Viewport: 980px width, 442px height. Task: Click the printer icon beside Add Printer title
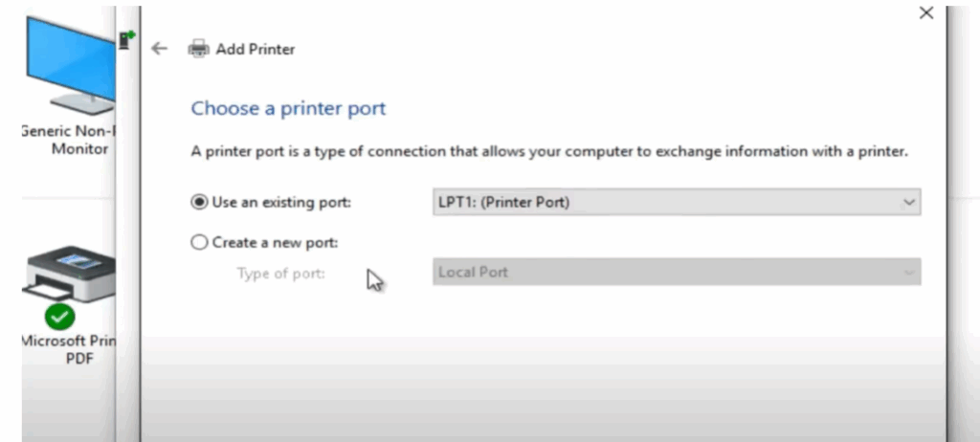(x=198, y=49)
